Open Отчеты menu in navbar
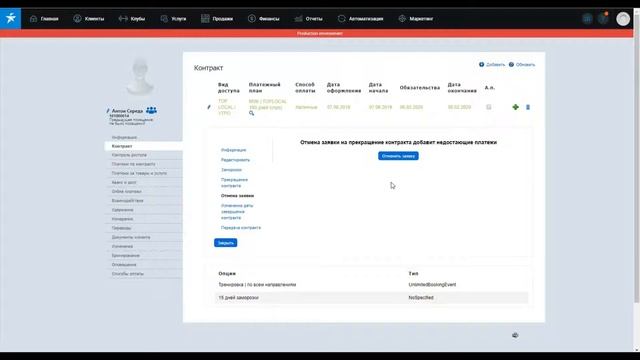Viewport: 640px width, 360px height. 314,19
